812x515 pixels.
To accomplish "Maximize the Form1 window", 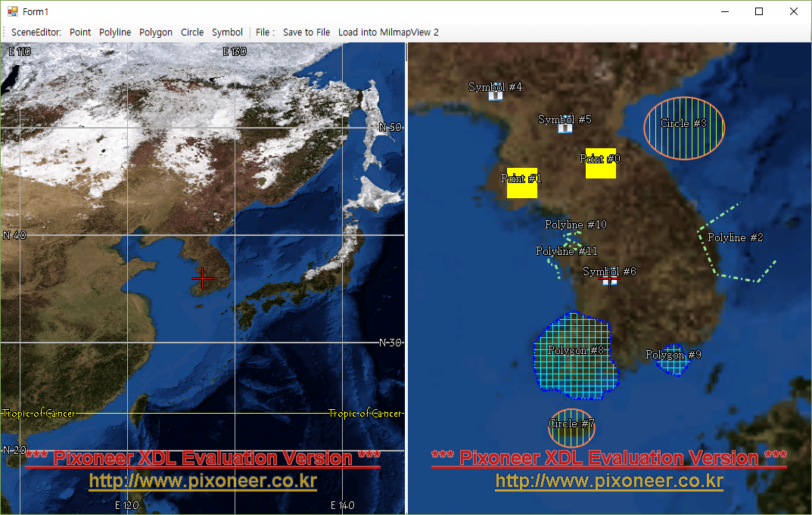I will tap(759, 11).
